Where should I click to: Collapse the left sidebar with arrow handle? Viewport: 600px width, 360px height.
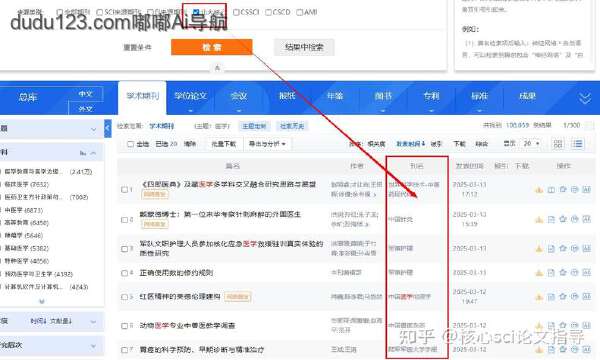[108, 129]
